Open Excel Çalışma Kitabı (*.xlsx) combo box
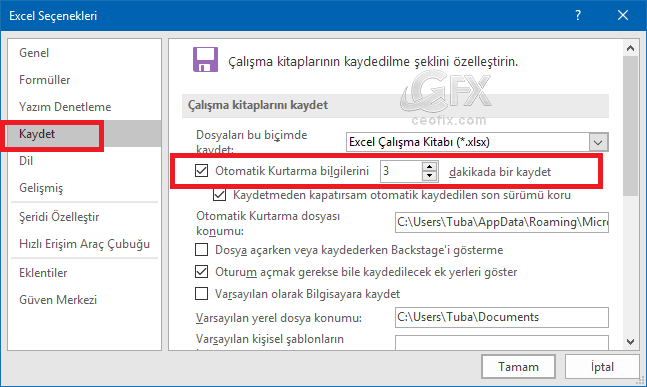The width and height of the screenshot is (647, 387). click(x=477, y=142)
